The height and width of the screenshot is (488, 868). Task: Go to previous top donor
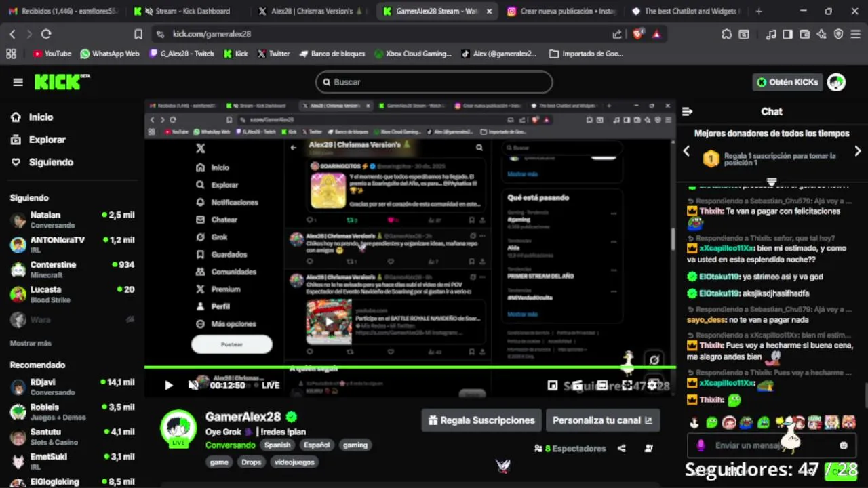pos(686,151)
